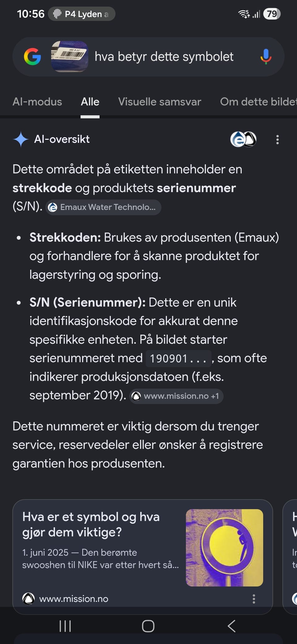The height and width of the screenshot is (644, 297).
Task: Tap search field text hva betyr dette symbolet
Action: pos(164,57)
